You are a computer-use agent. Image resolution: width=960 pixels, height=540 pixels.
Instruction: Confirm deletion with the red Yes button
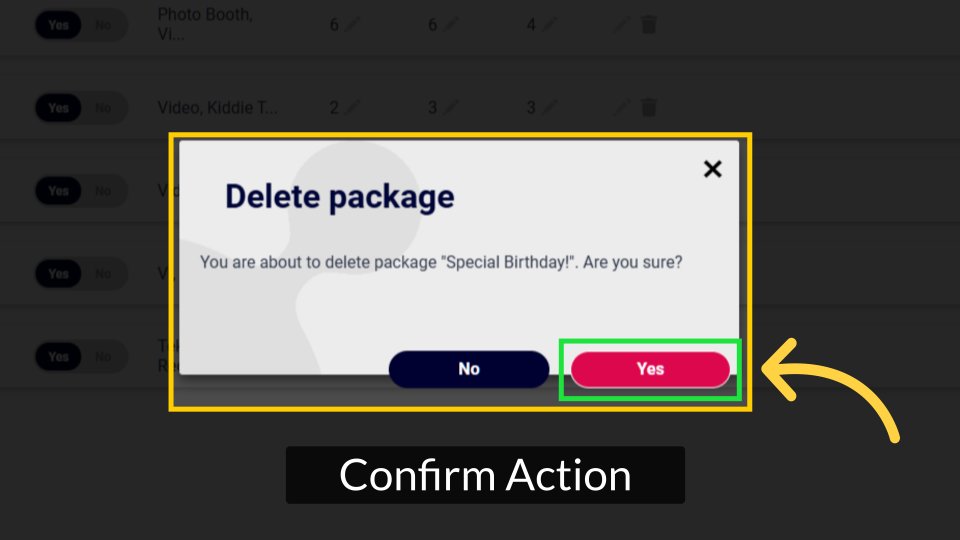(650, 369)
